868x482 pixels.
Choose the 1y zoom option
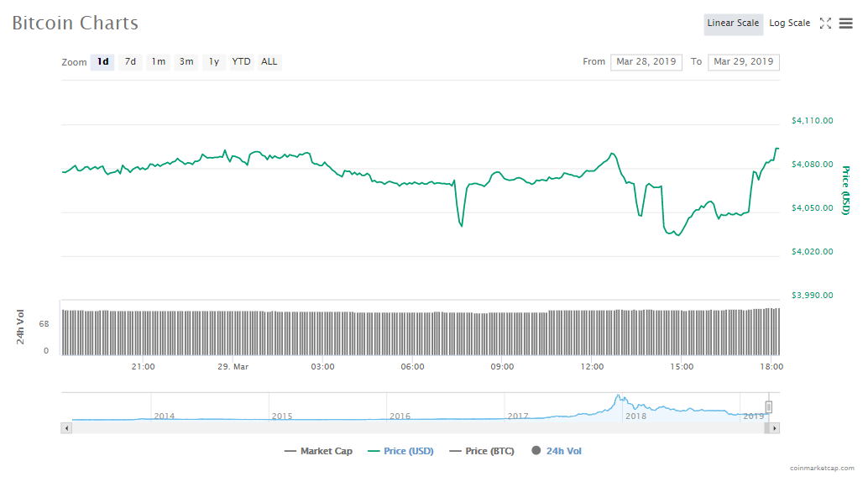coord(214,61)
